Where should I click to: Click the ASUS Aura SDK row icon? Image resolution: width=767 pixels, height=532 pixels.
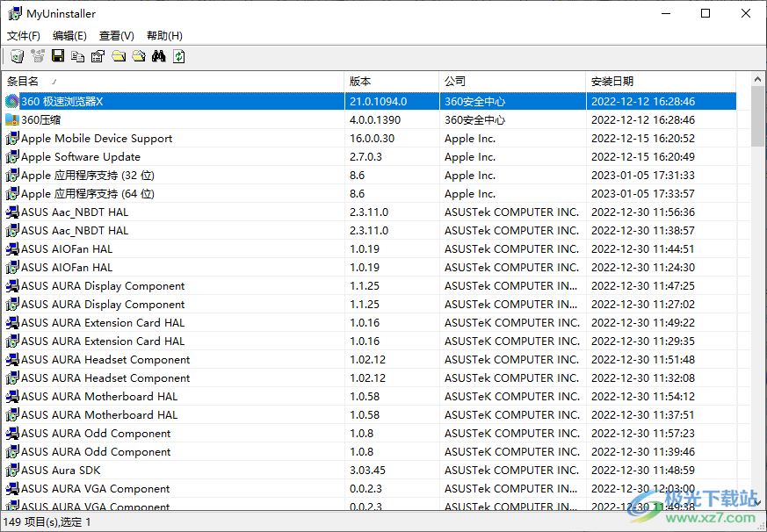click(x=12, y=471)
